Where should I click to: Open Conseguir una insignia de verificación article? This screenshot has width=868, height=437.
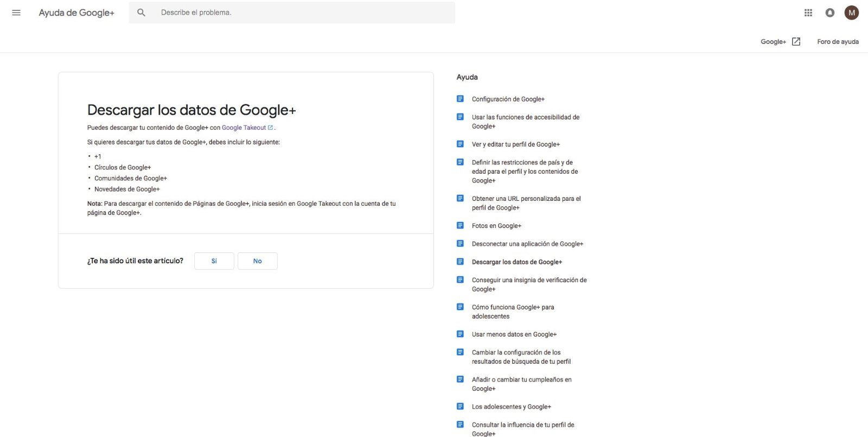[x=529, y=284]
